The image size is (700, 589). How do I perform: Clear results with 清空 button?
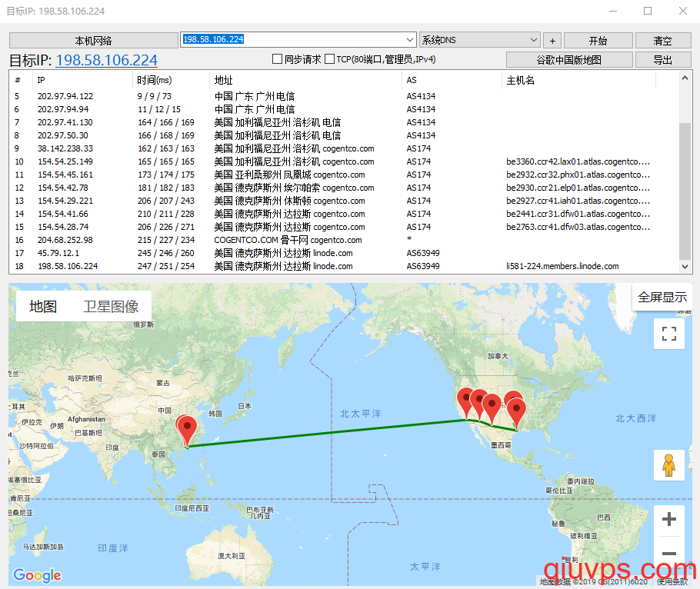663,41
